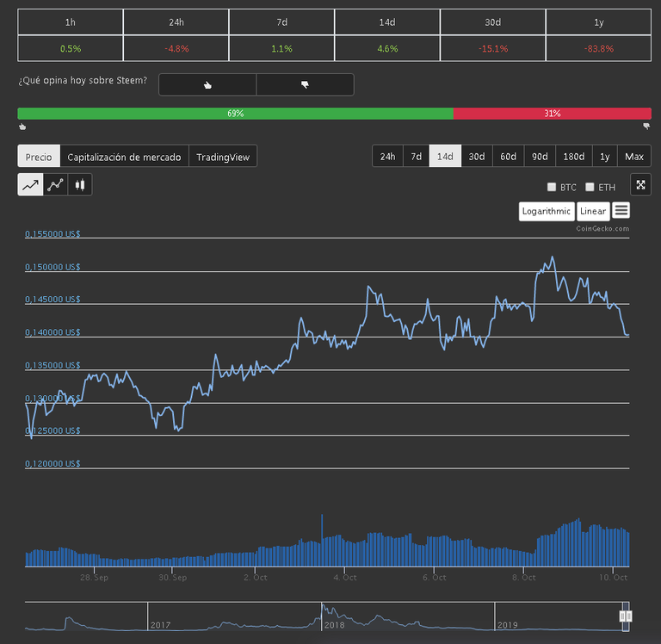Enable the ETH comparison checkbox
Viewport: 661px width, 644px height.
pos(590,187)
